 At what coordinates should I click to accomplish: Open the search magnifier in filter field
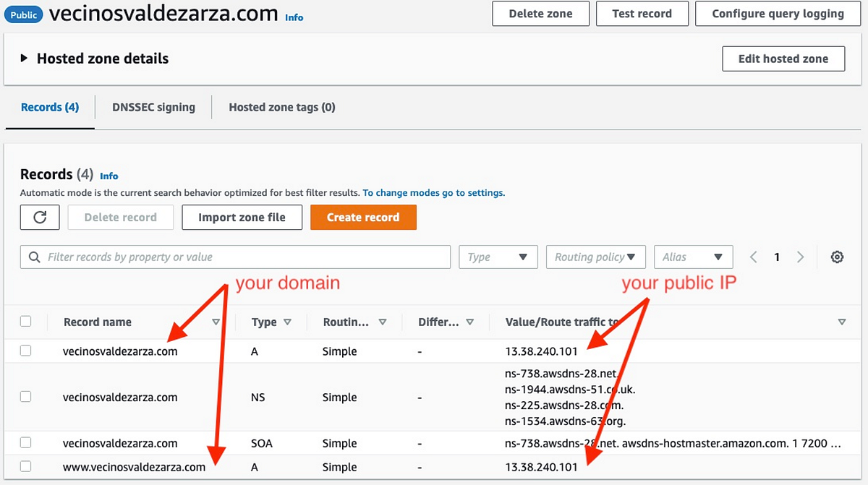(34, 257)
